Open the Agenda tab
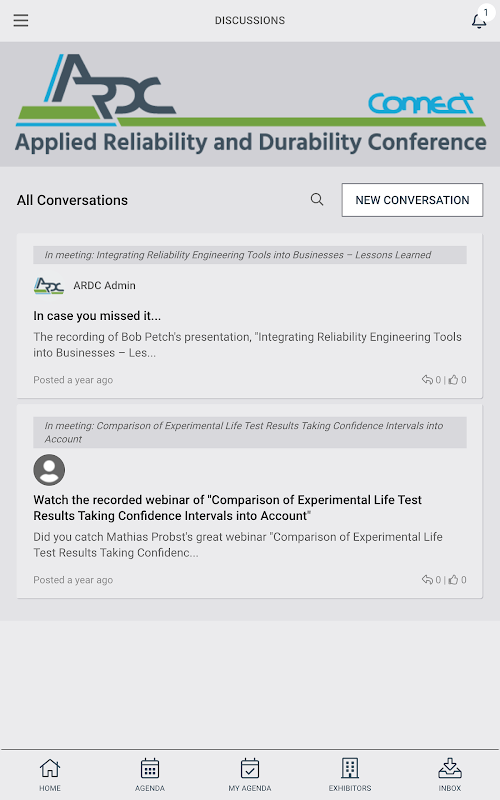The height and width of the screenshot is (800, 500). pos(150,774)
